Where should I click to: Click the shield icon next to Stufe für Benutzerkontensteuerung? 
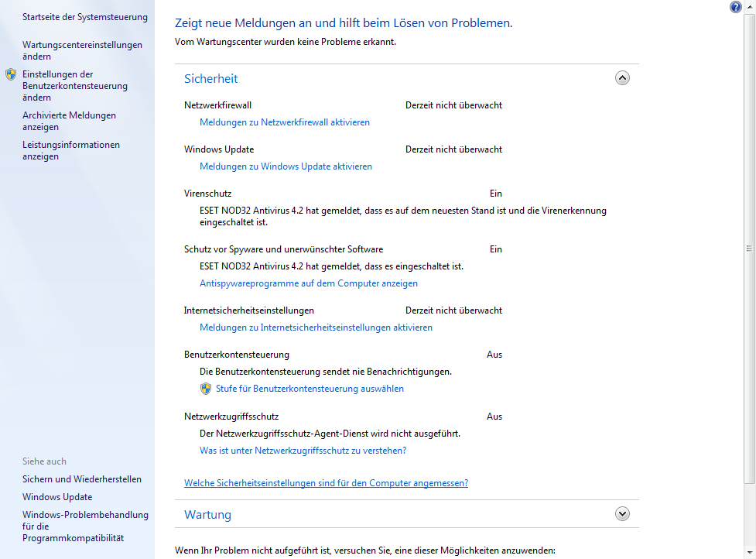pyautogui.click(x=206, y=389)
